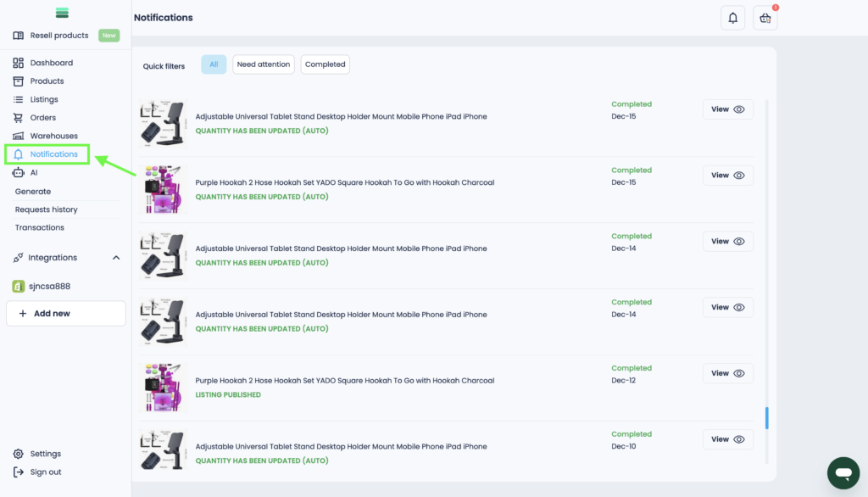Click the bell icon in the top bar

[x=732, y=18]
